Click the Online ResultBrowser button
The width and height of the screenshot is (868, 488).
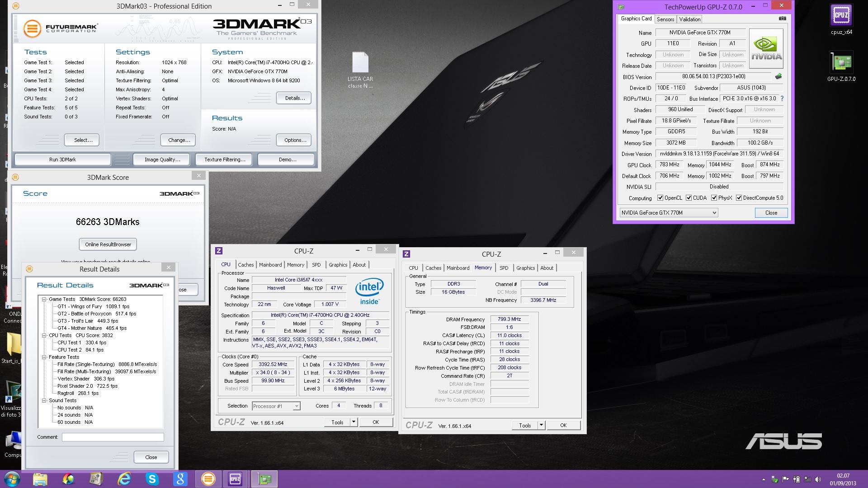tap(108, 244)
